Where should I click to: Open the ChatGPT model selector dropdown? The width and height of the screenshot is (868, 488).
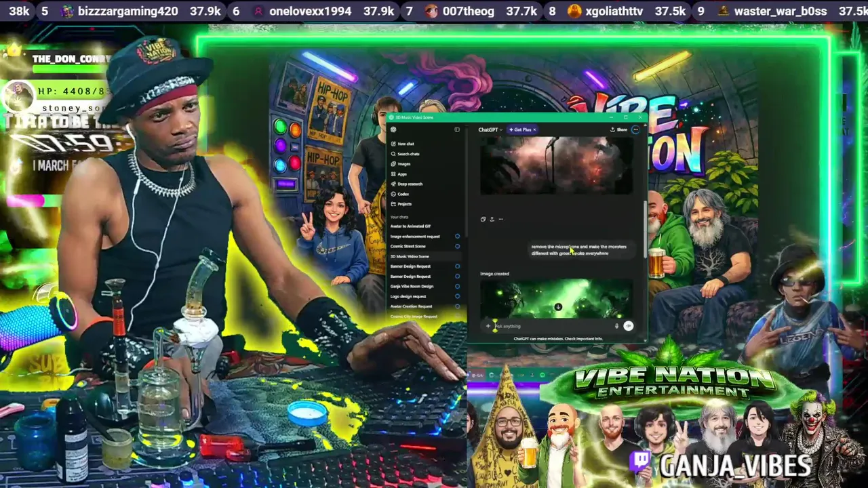[490, 129]
